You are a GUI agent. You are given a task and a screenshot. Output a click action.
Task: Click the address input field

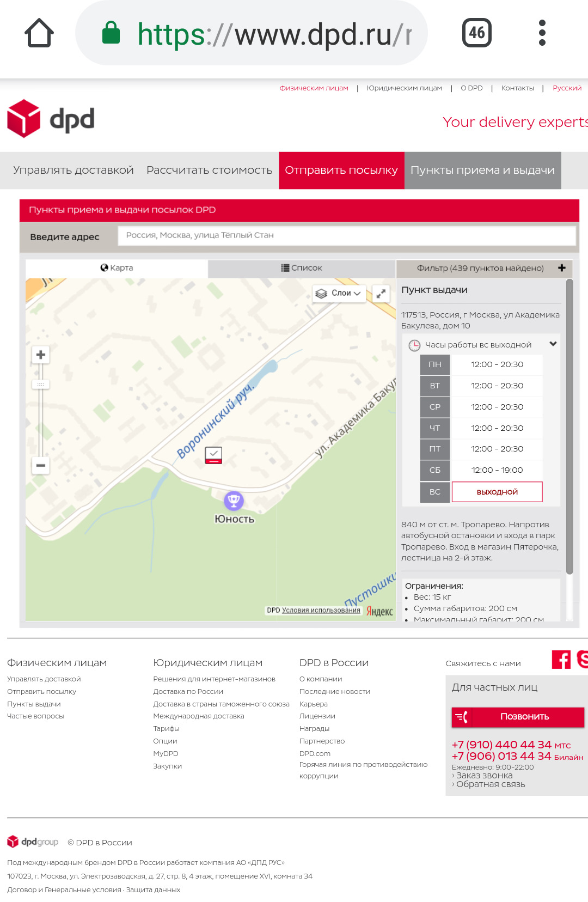[x=347, y=235]
